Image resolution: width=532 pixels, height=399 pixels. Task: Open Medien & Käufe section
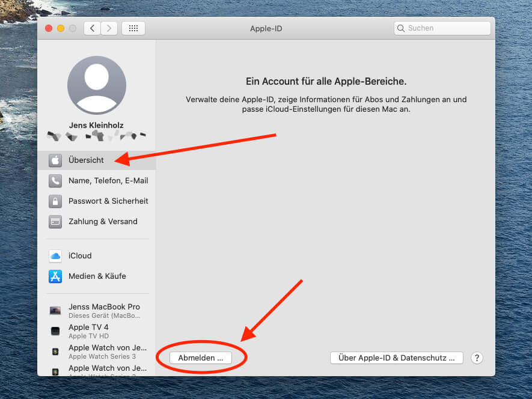[97, 276]
